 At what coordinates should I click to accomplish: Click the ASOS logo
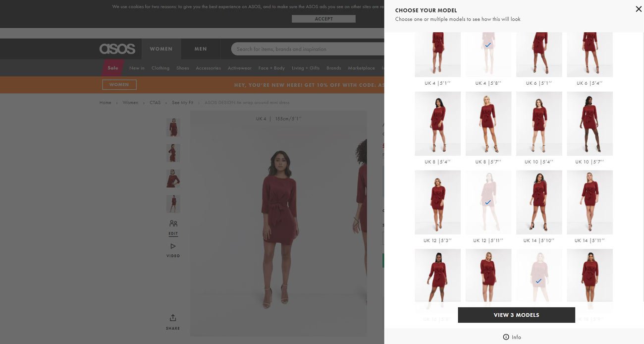click(117, 48)
